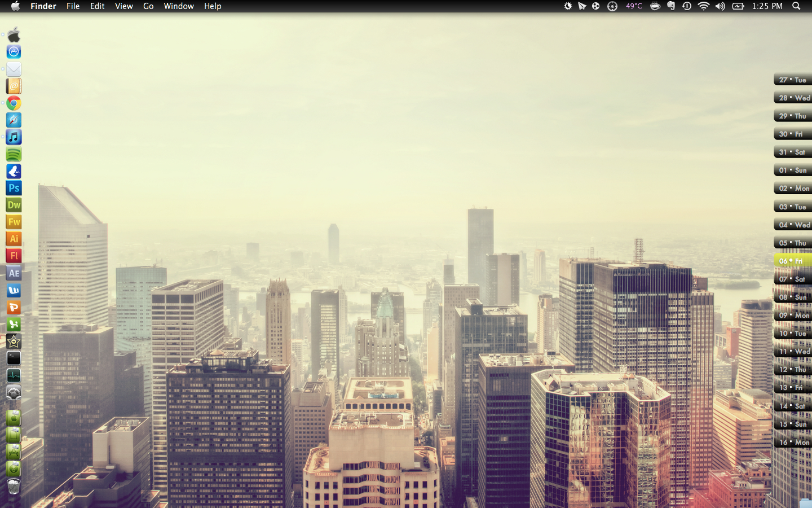Open the Finder icon in the Dock
Viewport: 812px width, 508px height.
[14, 35]
